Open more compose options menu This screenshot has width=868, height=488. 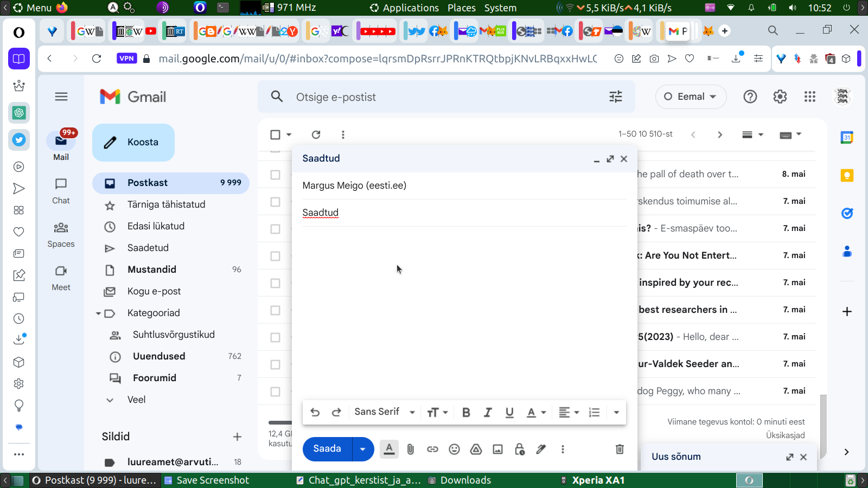coord(563,449)
